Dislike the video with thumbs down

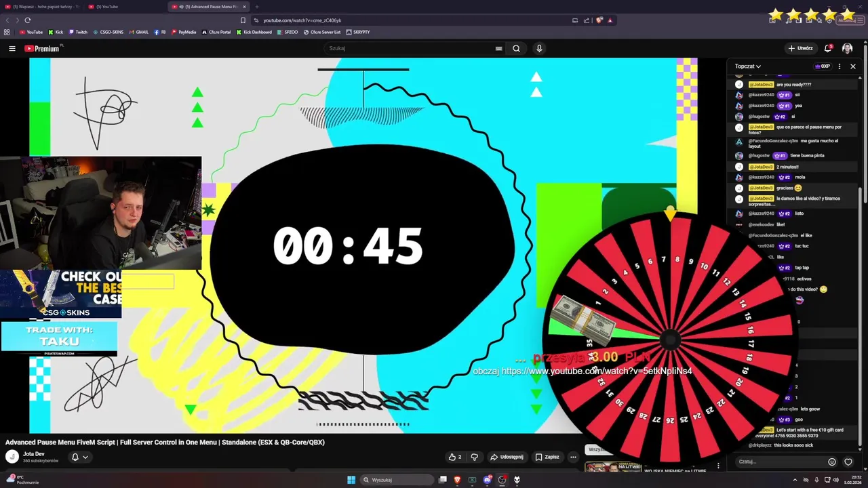coord(475,457)
